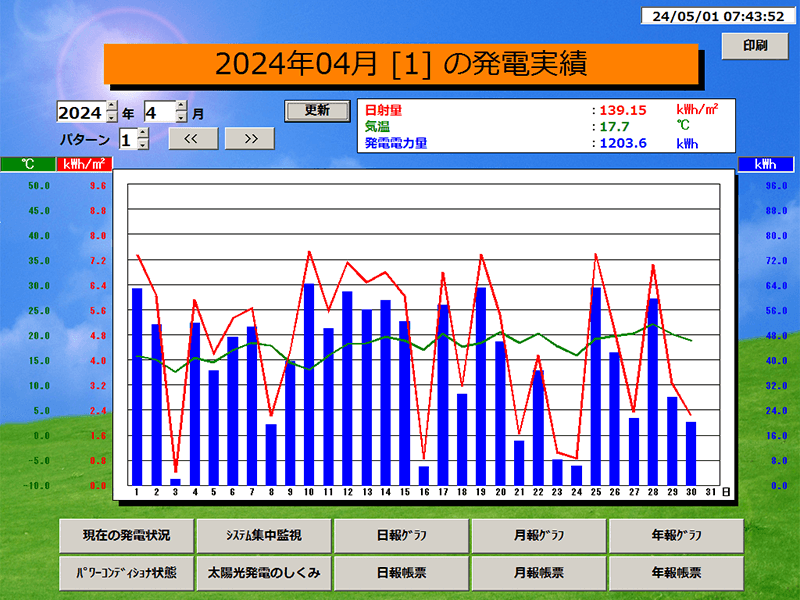
Task: Open 日報帳票 report
Action: click(402, 573)
